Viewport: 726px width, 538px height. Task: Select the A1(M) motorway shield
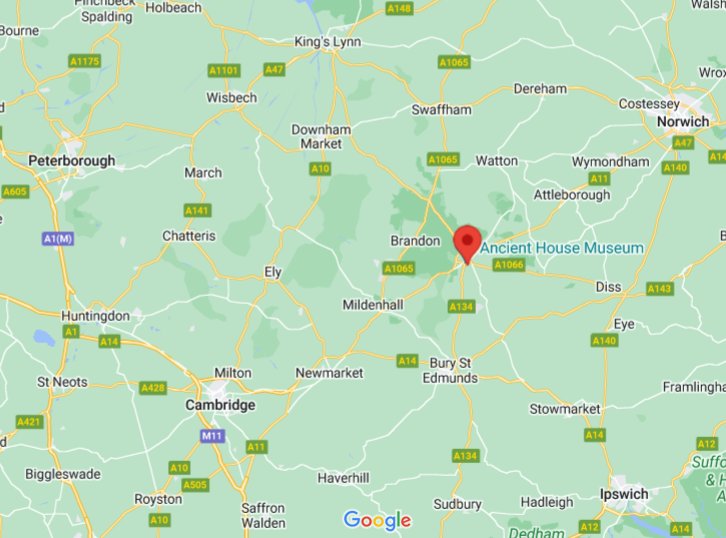tap(58, 239)
